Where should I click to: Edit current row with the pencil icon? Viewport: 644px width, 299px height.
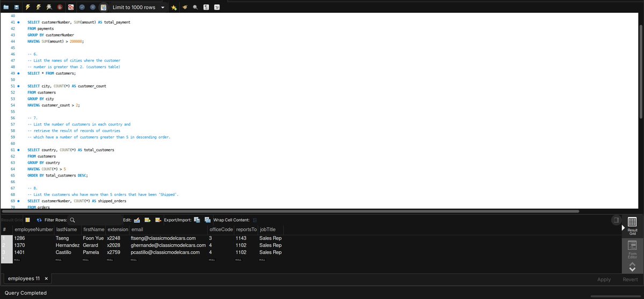(137, 220)
